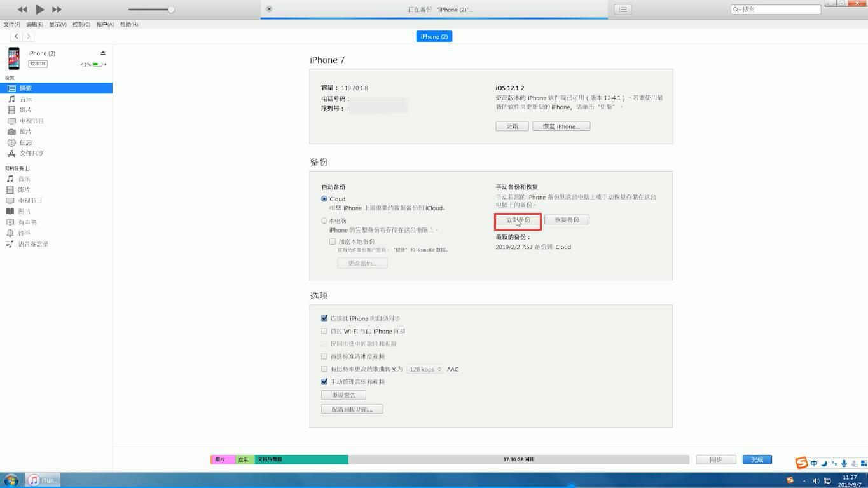Go back with the left navigation arrow
868x488 pixels.
pyautogui.click(x=16, y=36)
